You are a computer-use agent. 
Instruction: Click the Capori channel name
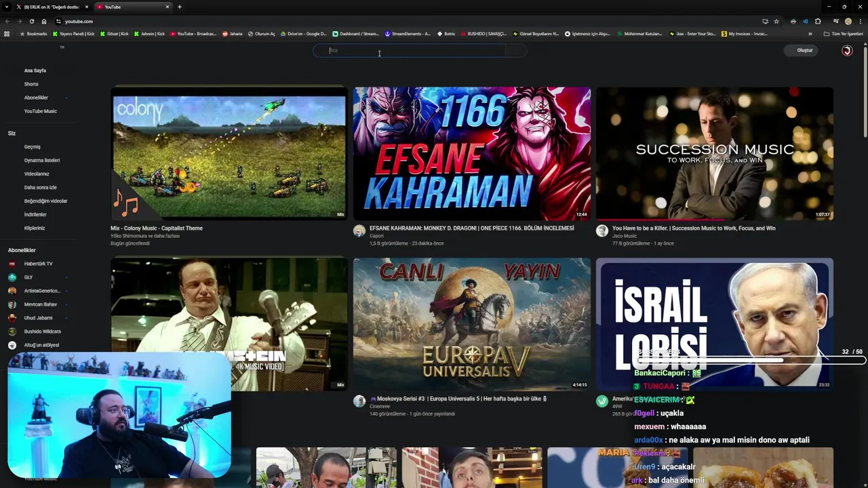tap(376, 236)
